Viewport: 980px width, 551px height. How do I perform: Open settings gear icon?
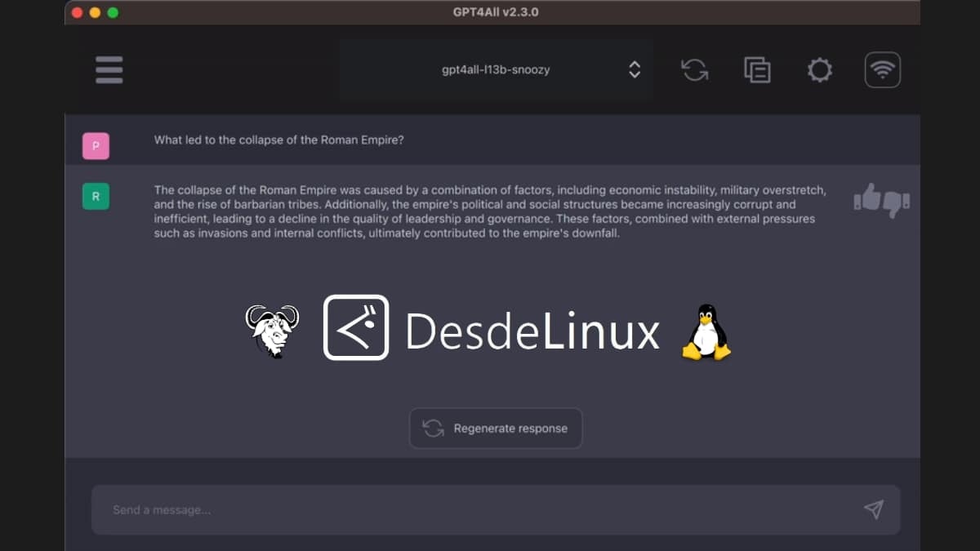point(819,69)
